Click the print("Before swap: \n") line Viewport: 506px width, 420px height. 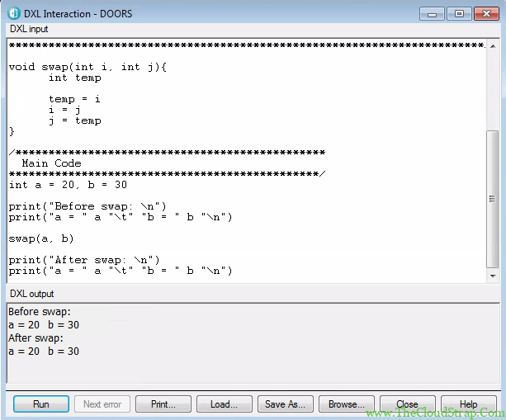pos(87,206)
